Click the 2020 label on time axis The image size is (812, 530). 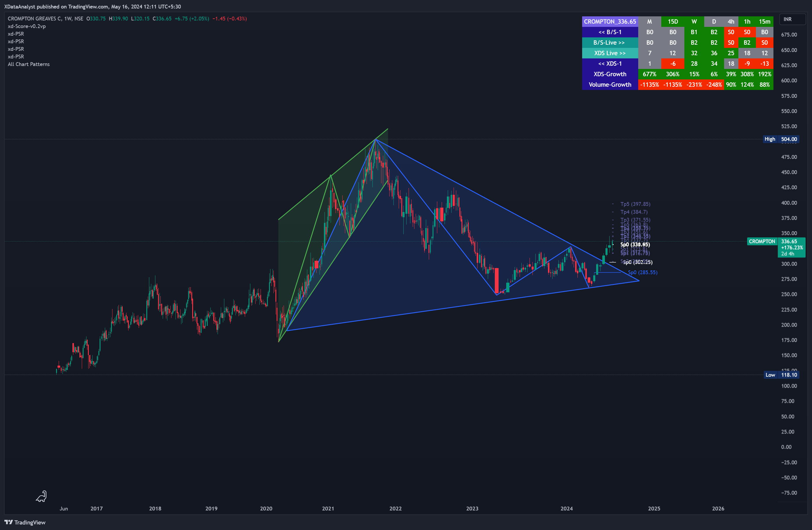pos(266,508)
